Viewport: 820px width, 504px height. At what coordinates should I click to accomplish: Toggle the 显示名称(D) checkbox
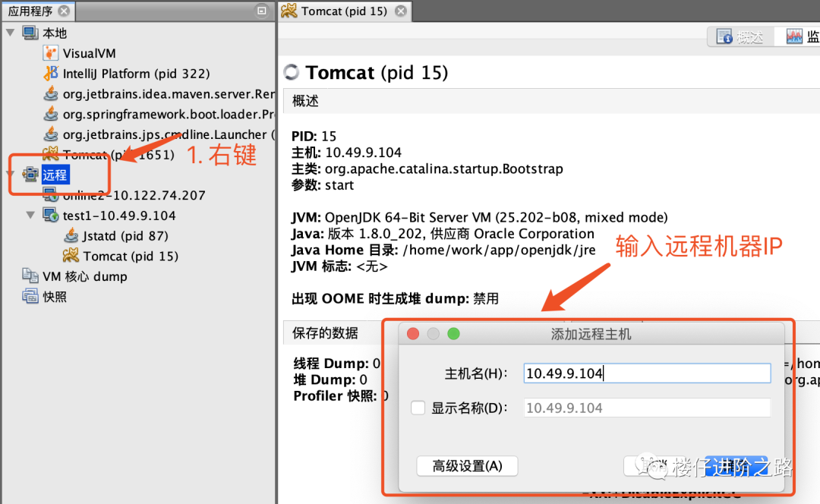pyautogui.click(x=418, y=408)
